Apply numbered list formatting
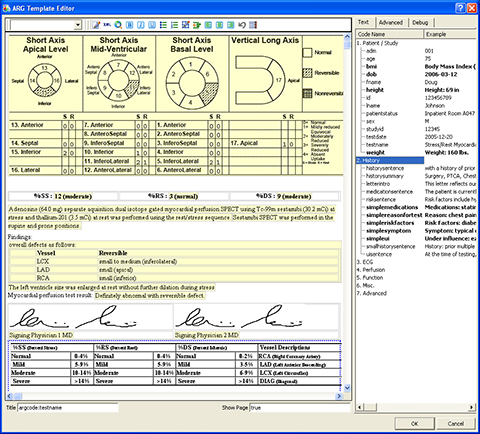The image size is (480, 434). coord(174,25)
